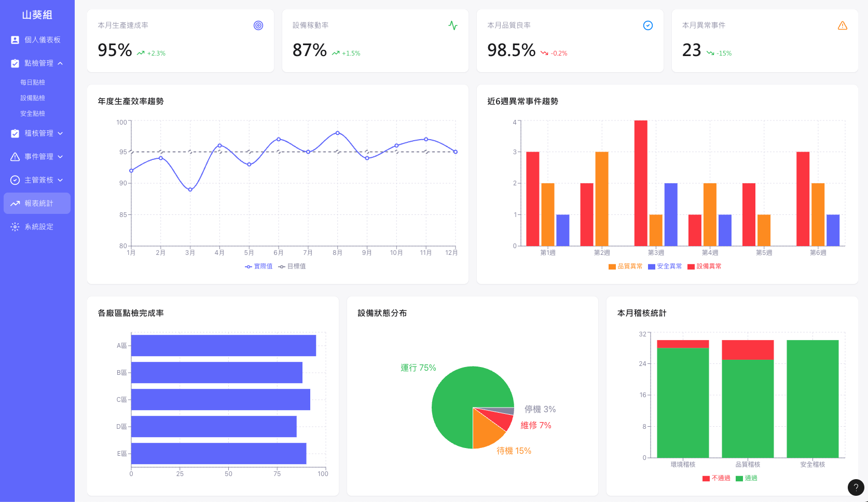
Task: Click the check-circle icon on 本月品質良率 card
Action: [x=648, y=25]
